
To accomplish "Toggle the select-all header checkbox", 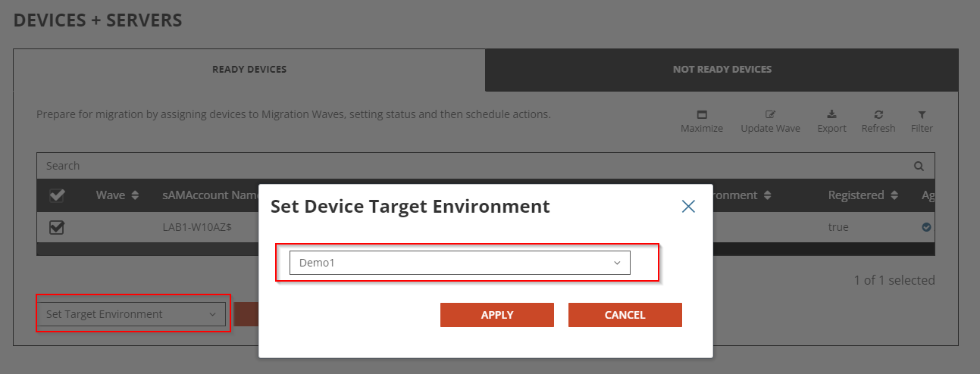I will (57, 195).
